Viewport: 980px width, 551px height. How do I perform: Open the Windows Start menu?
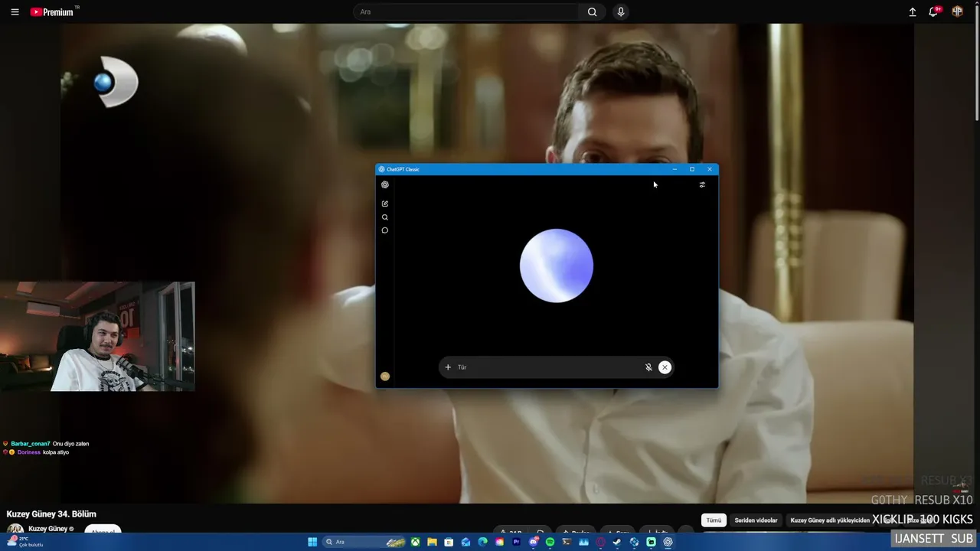pyautogui.click(x=312, y=542)
